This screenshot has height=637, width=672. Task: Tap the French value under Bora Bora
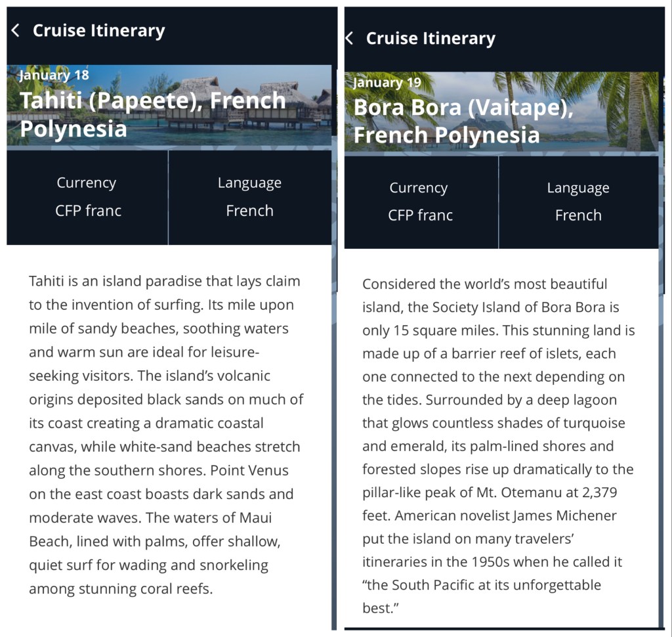(x=578, y=215)
